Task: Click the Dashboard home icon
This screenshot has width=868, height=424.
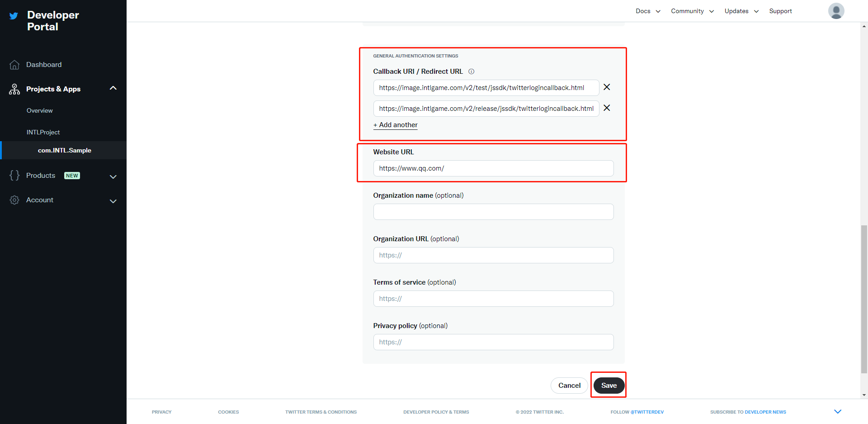Action: pyautogui.click(x=14, y=64)
